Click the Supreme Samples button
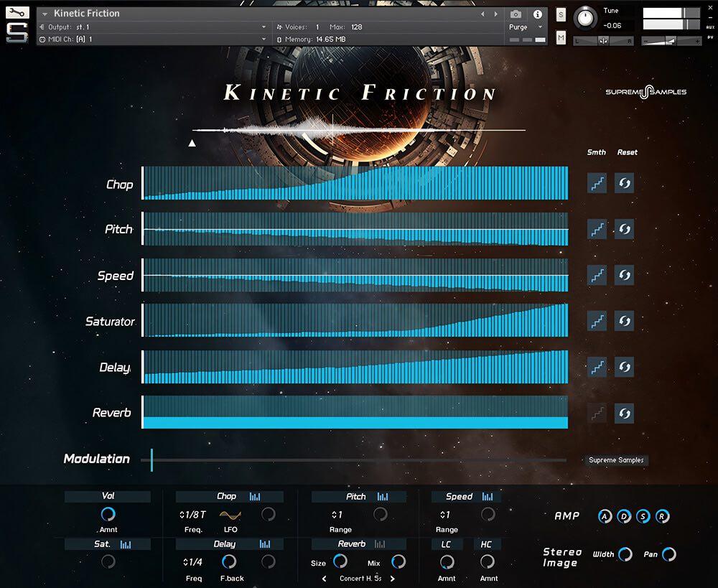 (x=616, y=460)
